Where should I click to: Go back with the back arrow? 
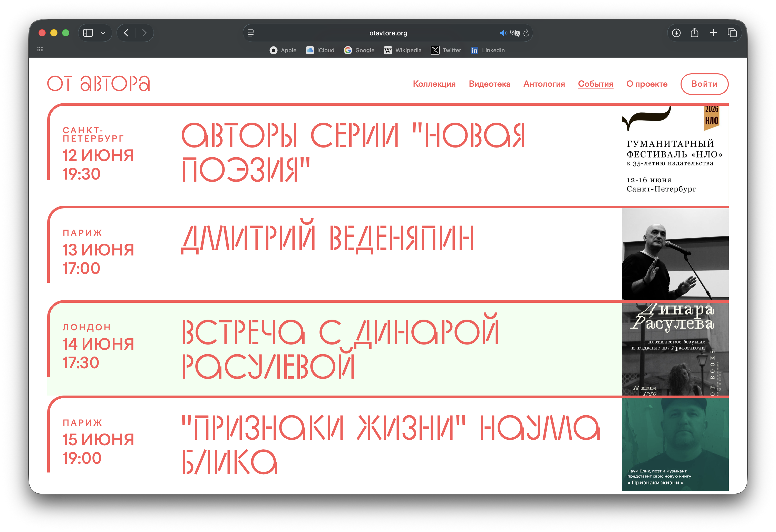(126, 33)
